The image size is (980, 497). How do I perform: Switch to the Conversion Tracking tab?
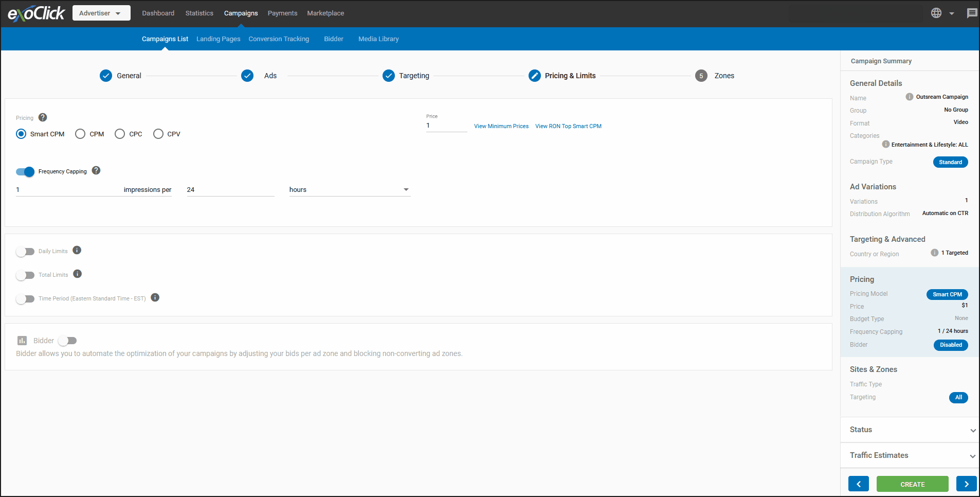coord(279,39)
